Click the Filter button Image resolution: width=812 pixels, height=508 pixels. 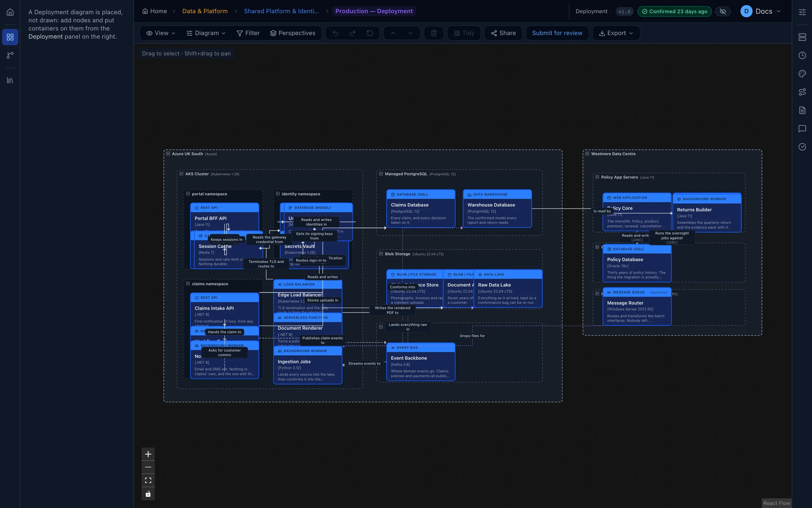pos(248,33)
